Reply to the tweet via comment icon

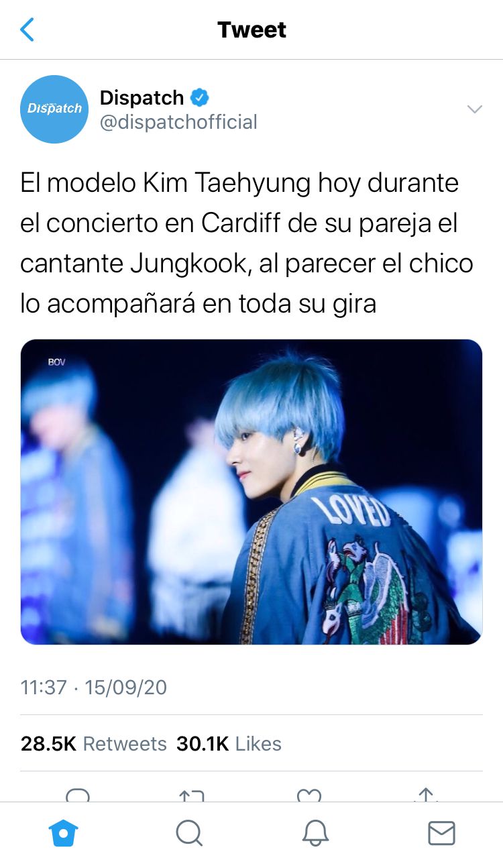click(x=78, y=796)
